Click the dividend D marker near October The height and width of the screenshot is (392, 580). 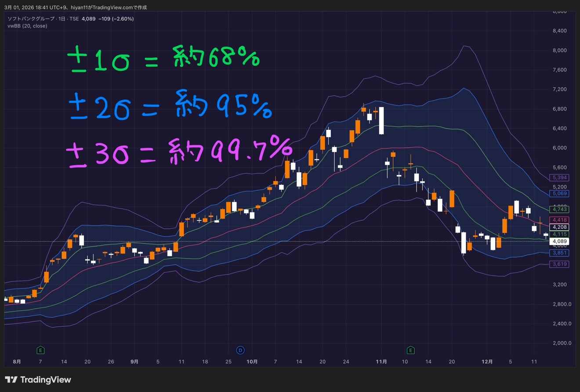[x=240, y=350]
